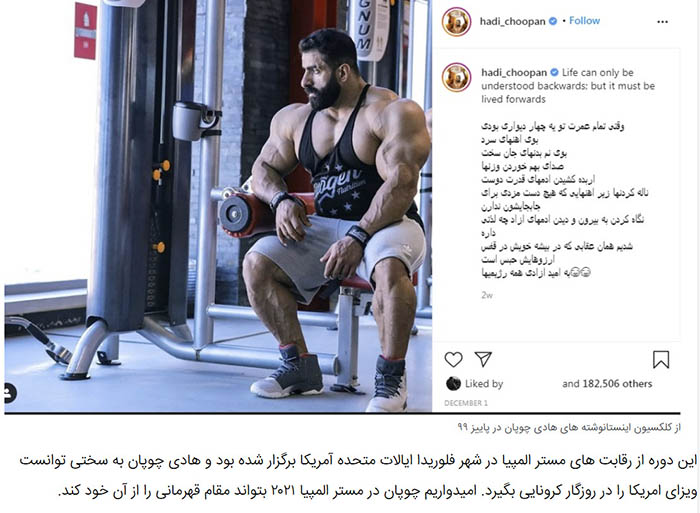Click the 'Liked by' text
Screen dimensions: 700x513
click(484, 384)
